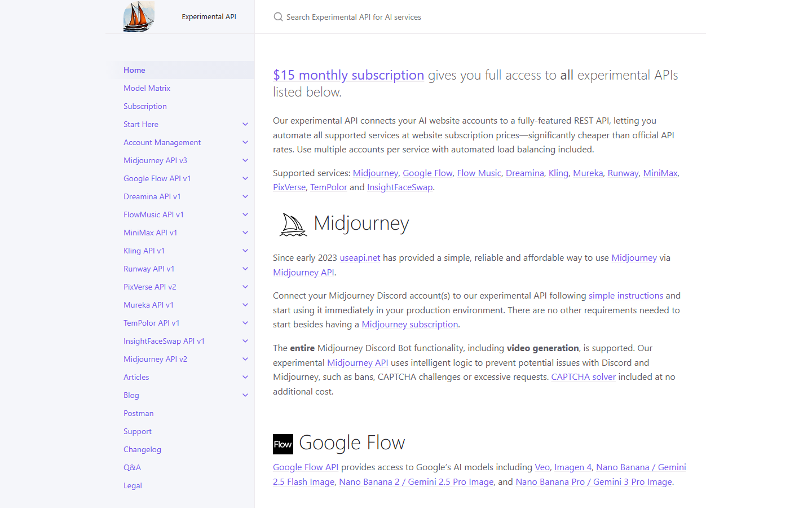
Task: Open the Account Management sidebar link
Action: point(162,142)
